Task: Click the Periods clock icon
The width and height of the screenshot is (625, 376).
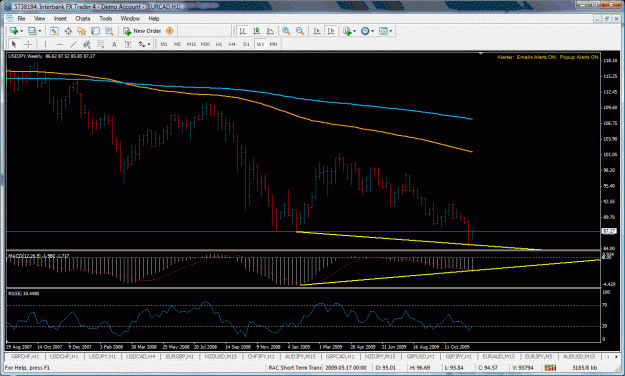Action: [365, 31]
